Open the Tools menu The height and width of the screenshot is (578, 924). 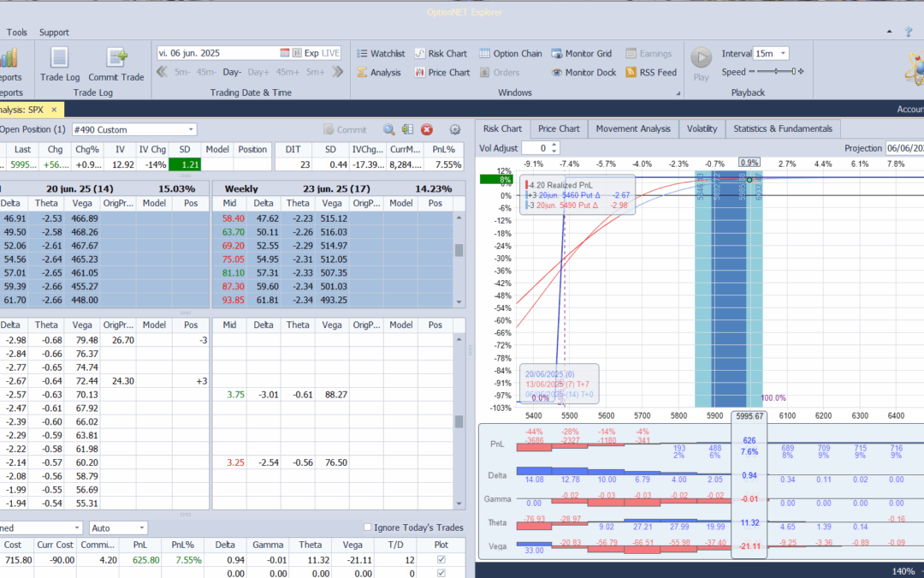point(16,33)
